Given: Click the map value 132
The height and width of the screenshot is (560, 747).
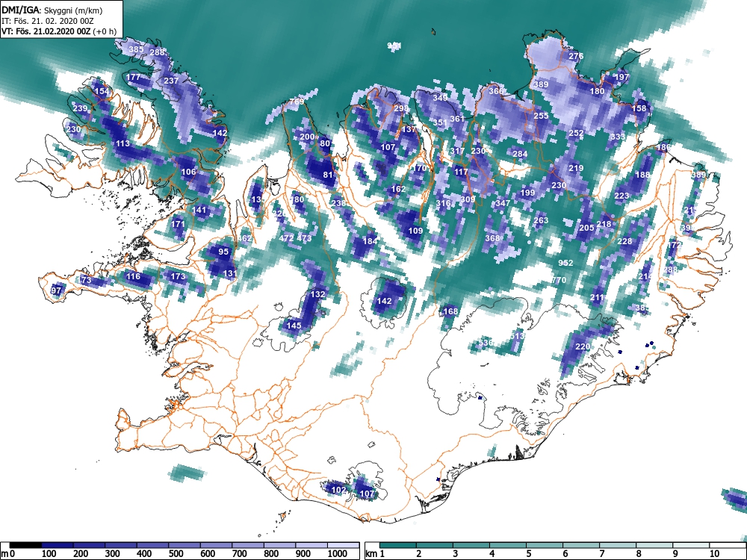Looking at the screenshot, I should click(x=317, y=293).
